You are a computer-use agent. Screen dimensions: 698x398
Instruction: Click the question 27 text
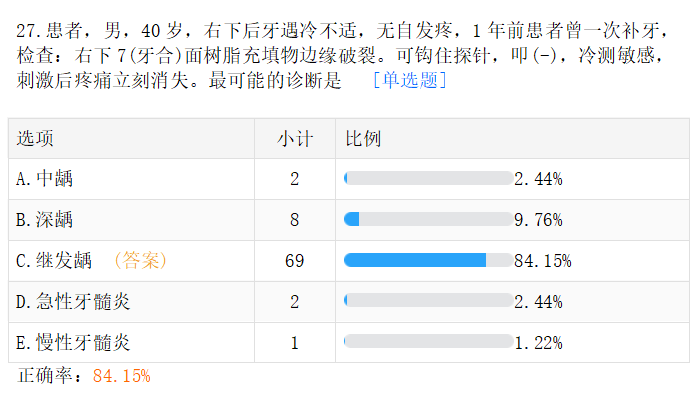(343, 56)
